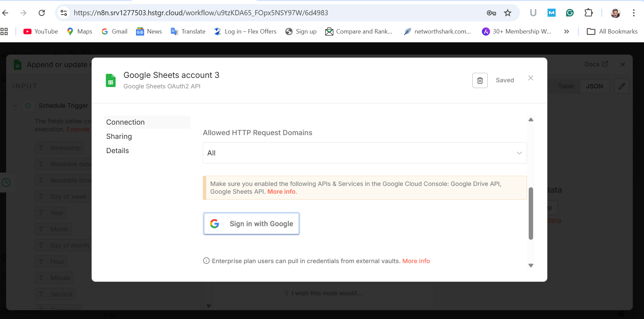644x319 pixels.
Task: Open the YouTube bookmark
Action: 41,31
